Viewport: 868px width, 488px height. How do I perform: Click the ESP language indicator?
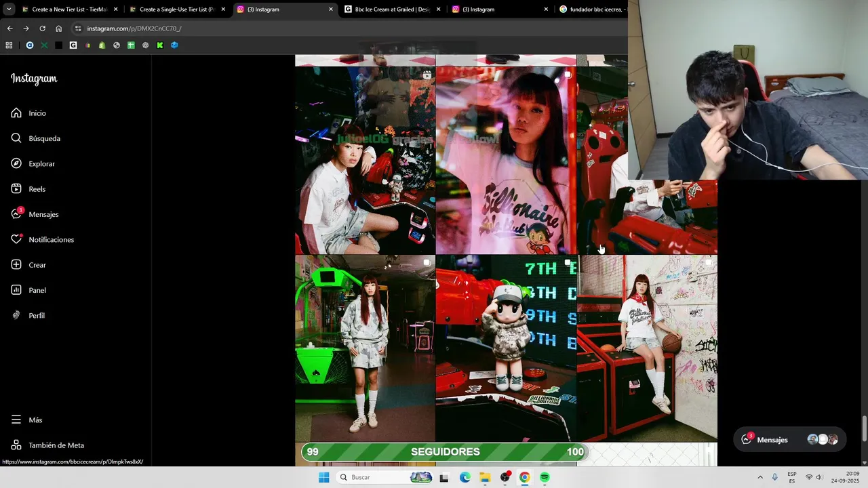(x=792, y=477)
